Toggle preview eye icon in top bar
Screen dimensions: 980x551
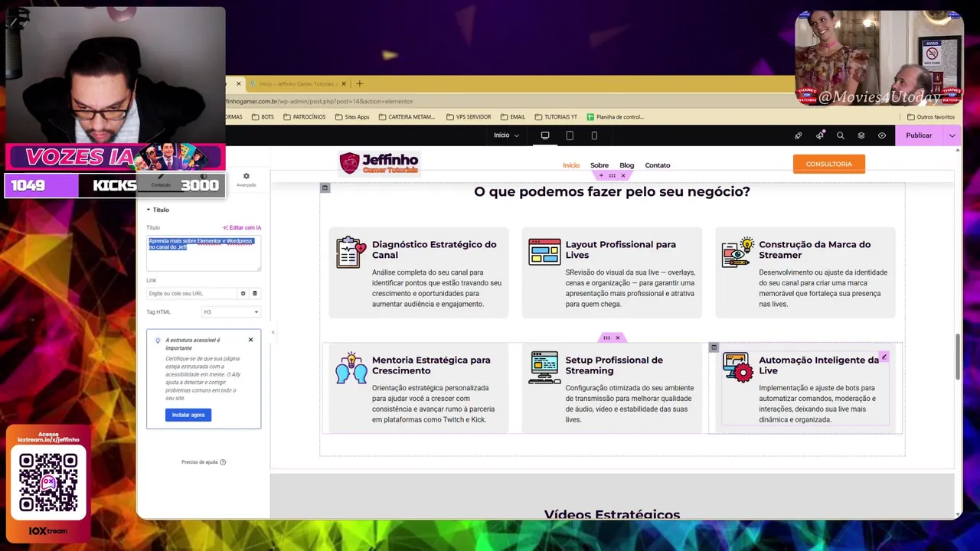[x=882, y=135]
